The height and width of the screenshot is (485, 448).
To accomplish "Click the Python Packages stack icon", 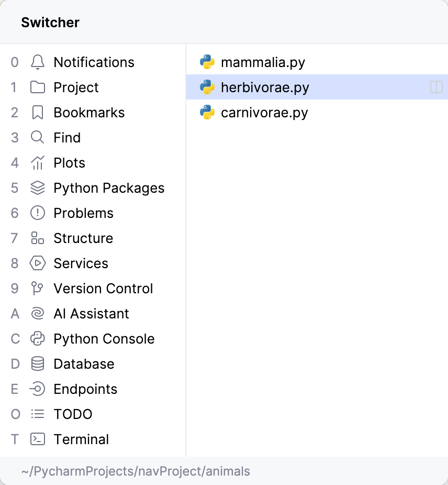I will click(38, 188).
